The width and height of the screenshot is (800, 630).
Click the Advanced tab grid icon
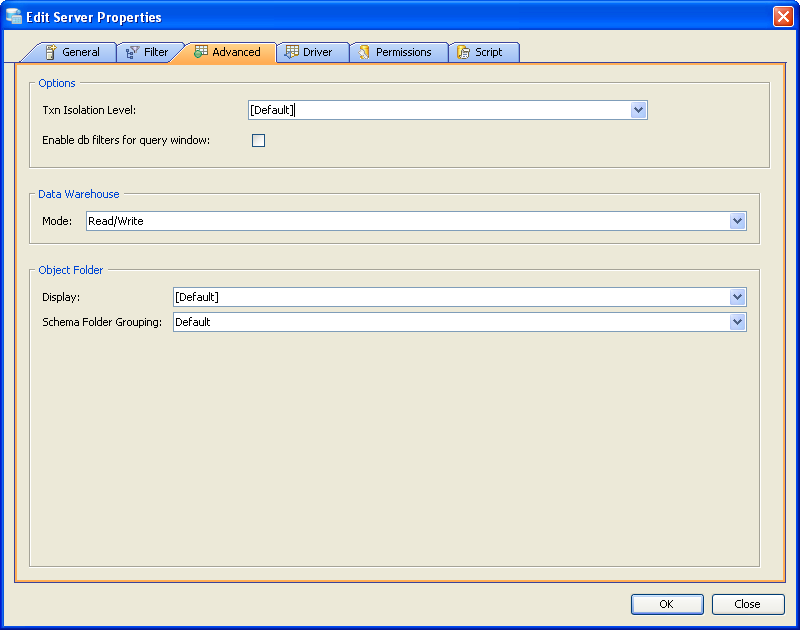[x=201, y=52]
